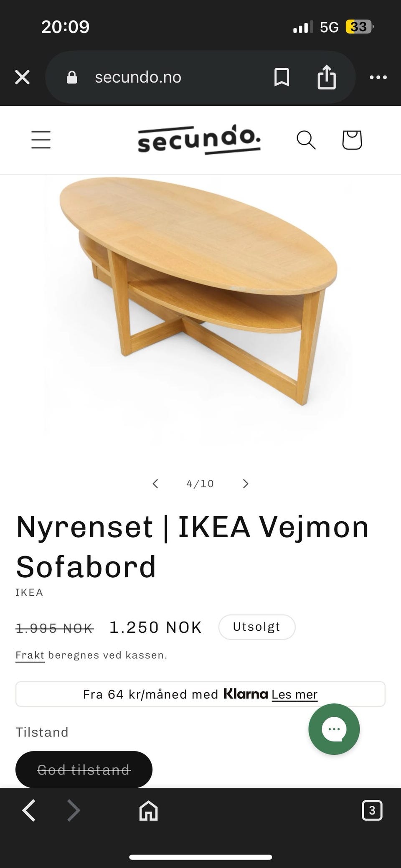Show the next product image
This screenshot has height=868, width=401.
246,484
